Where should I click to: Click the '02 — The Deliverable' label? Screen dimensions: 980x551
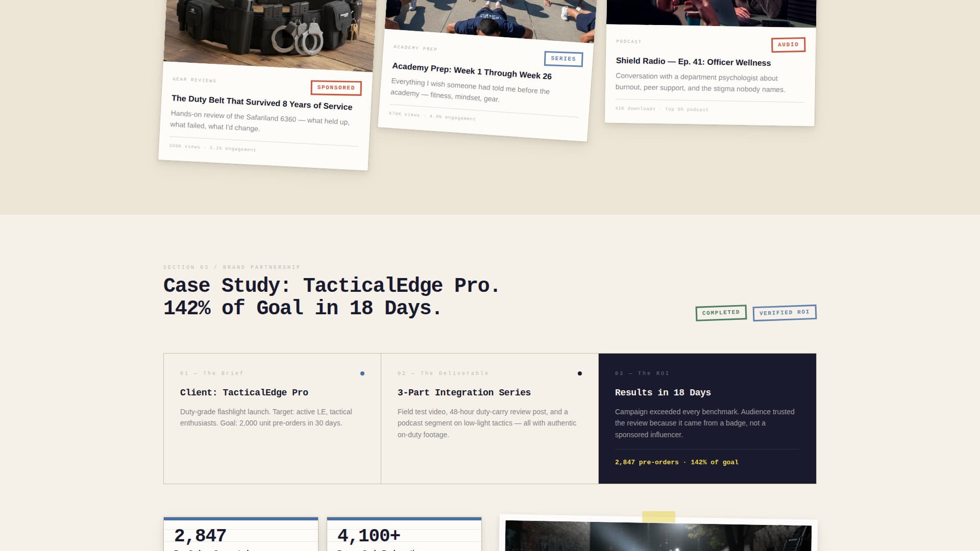point(443,373)
